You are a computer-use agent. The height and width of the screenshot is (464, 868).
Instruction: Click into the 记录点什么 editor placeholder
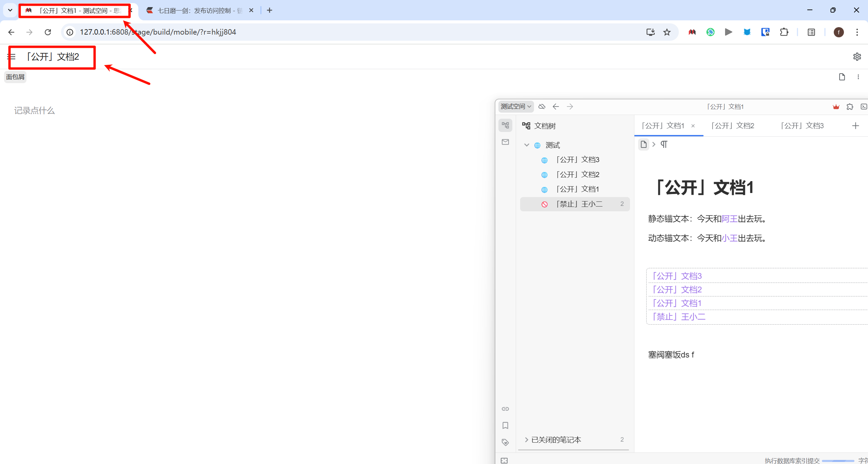pos(34,111)
